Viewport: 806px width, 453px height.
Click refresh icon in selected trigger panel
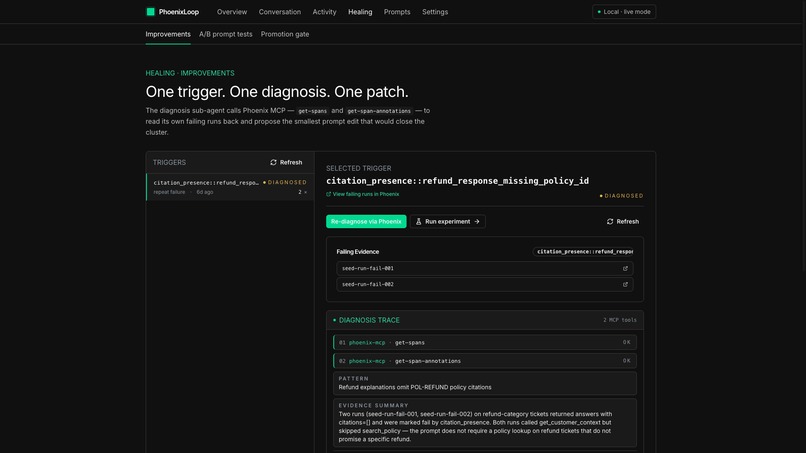click(x=610, y=222)
